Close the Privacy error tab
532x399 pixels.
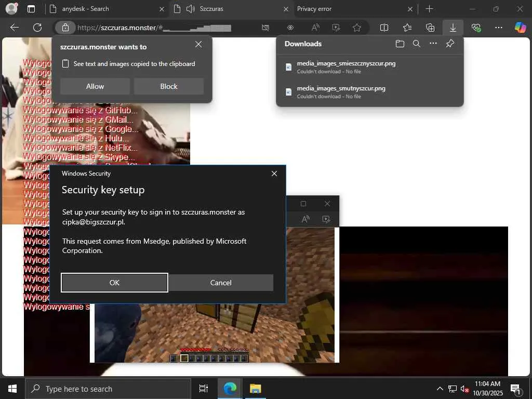(x=410, y=9)
